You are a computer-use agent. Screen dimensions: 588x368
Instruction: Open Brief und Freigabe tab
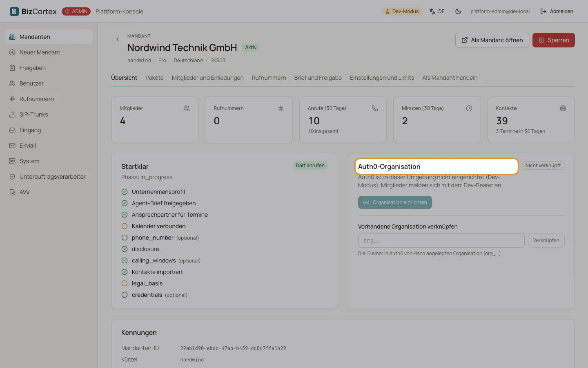click(x=318, y=78)
